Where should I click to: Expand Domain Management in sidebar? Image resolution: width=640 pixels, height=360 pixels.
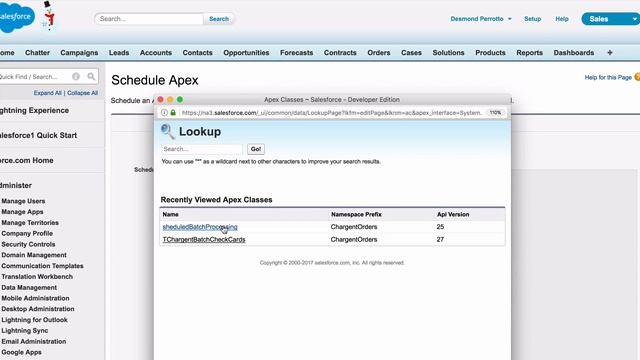pyautogui.click(x=34, y=255)
